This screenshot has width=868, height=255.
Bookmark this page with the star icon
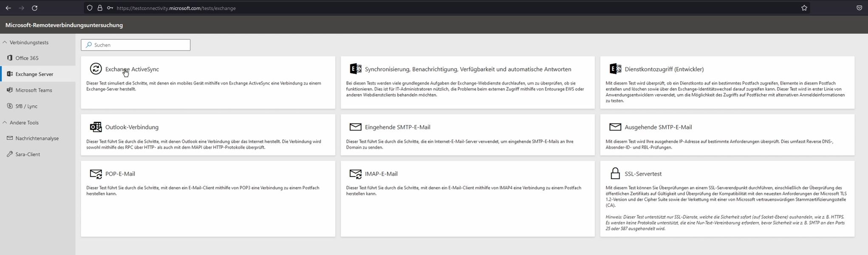pos(804,8)
